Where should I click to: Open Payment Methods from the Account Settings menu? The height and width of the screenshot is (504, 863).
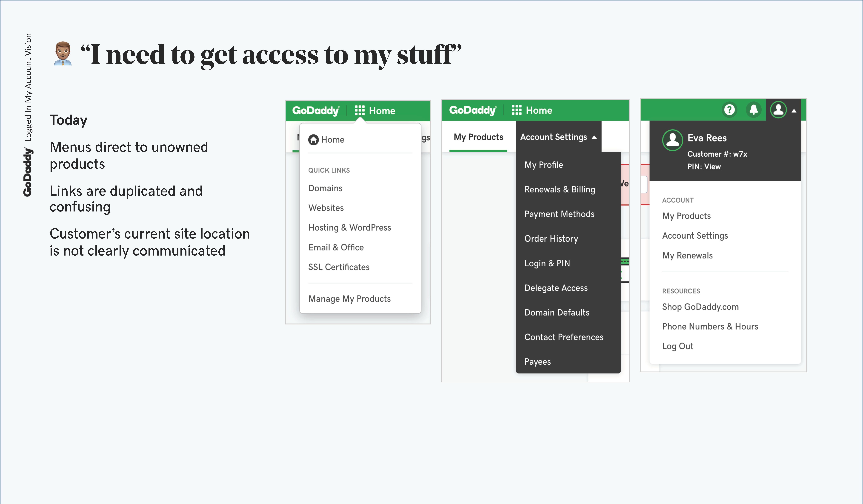point(559,214)
